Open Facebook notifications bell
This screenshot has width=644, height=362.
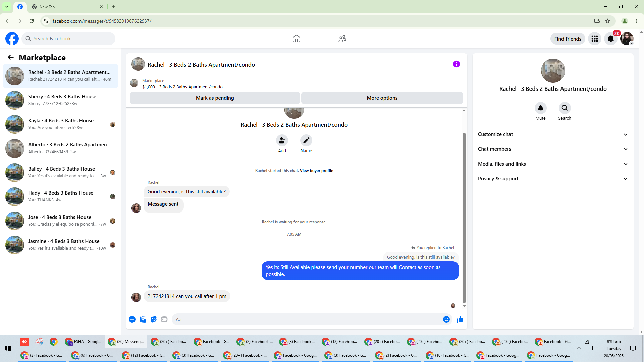610,39
